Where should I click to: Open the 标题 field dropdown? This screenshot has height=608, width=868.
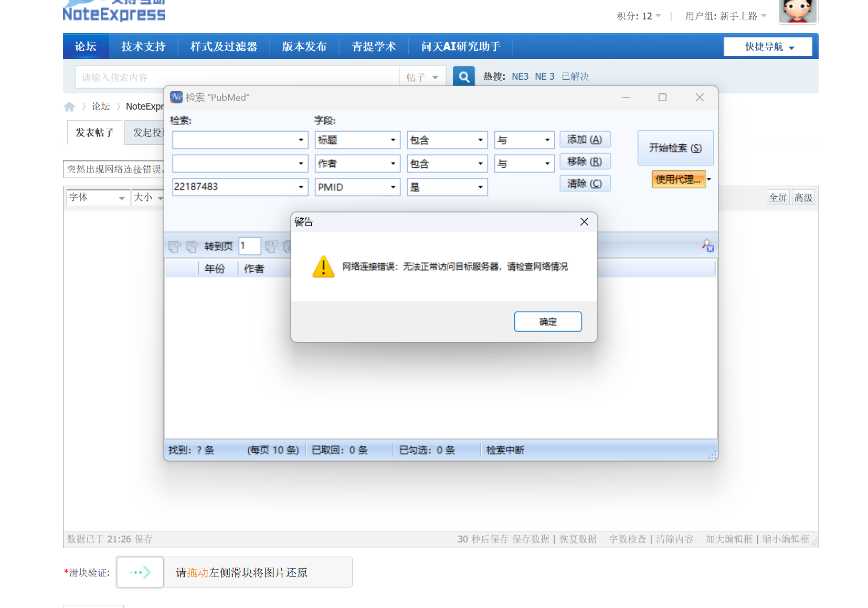pyautogui.click(x=393, y=140)
